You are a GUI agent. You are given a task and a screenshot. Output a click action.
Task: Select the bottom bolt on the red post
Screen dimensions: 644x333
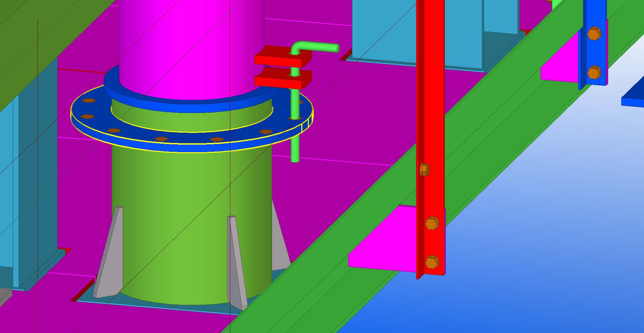coord(432,262)
